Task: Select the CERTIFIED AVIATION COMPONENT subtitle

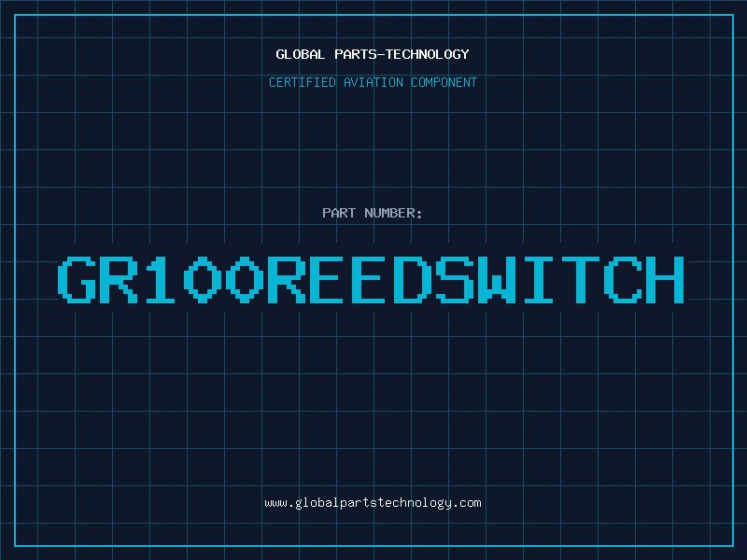Action: tap(373, 82)
